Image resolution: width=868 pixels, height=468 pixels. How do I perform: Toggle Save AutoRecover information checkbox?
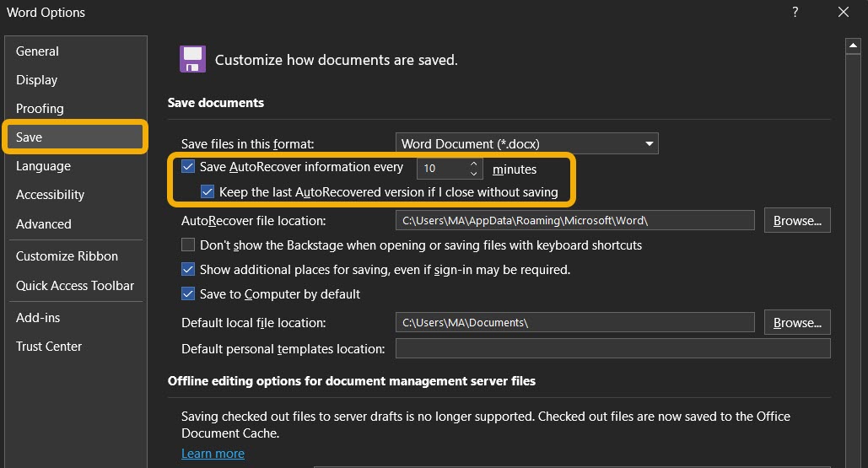tap(188, 166)
